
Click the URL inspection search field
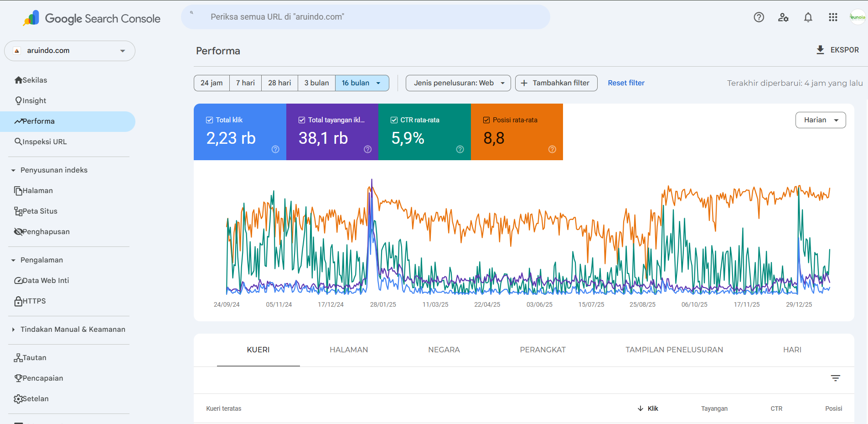tap(366, 17)
